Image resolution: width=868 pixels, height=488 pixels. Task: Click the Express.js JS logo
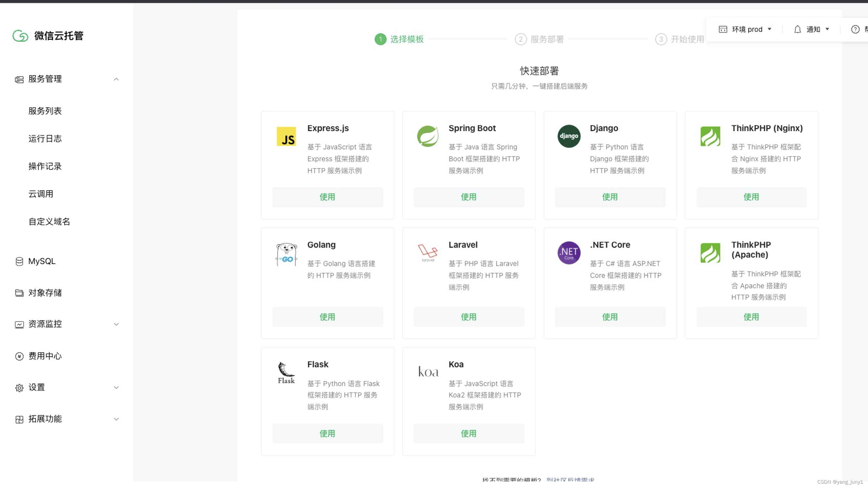tap(286, 136)
